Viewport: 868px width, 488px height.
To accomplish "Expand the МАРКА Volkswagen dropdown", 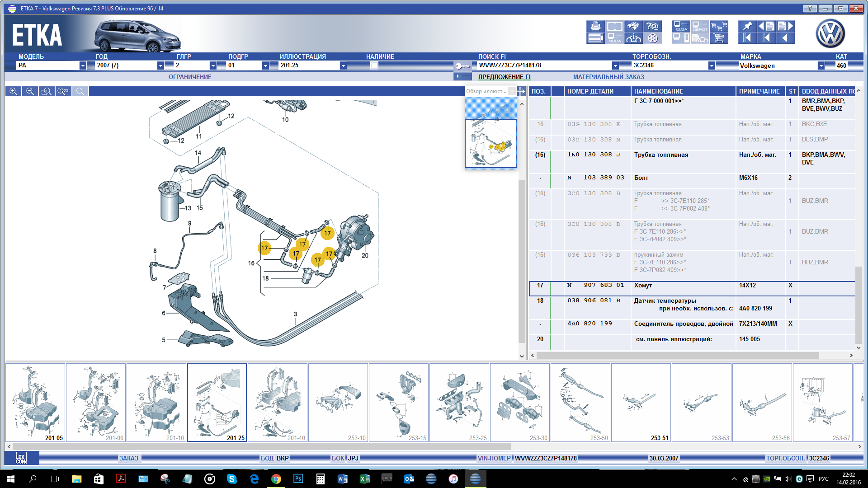I will pyautogui.click(x=821, y=66).
